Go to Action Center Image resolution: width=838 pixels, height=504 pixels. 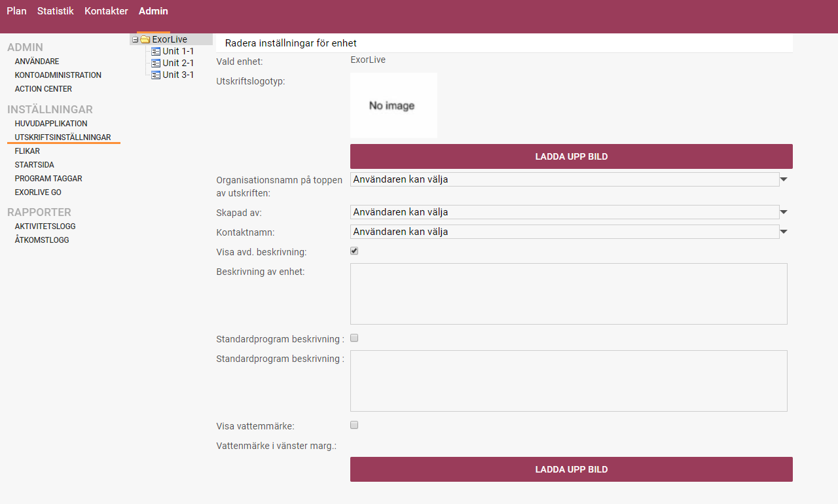(43, 89)
